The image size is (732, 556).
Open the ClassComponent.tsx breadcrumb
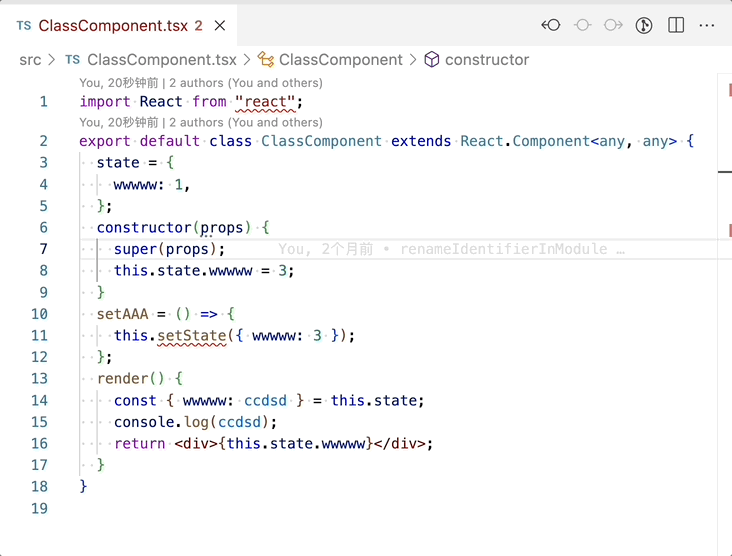(162, 60)
